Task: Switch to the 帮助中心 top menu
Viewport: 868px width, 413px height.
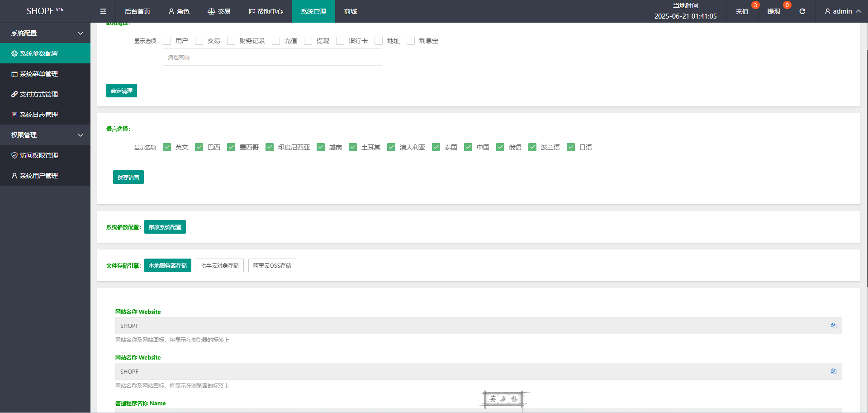Action: [266, 11]
